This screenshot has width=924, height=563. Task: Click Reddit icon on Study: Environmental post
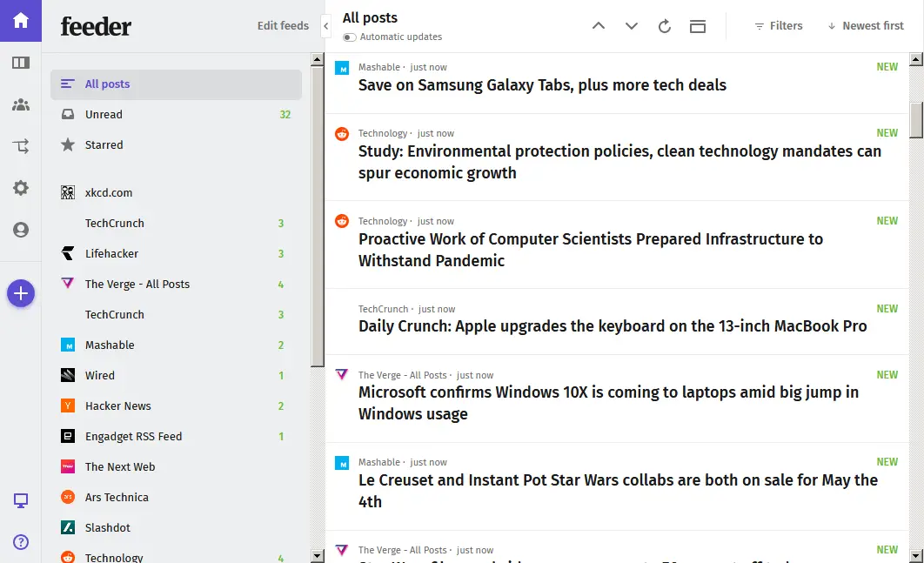[342, 133]
